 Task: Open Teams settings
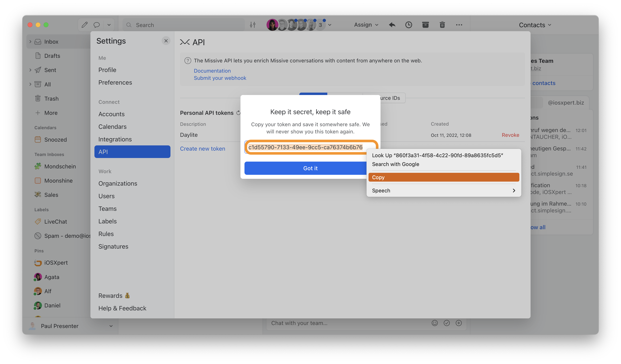(x=107, y=209)
